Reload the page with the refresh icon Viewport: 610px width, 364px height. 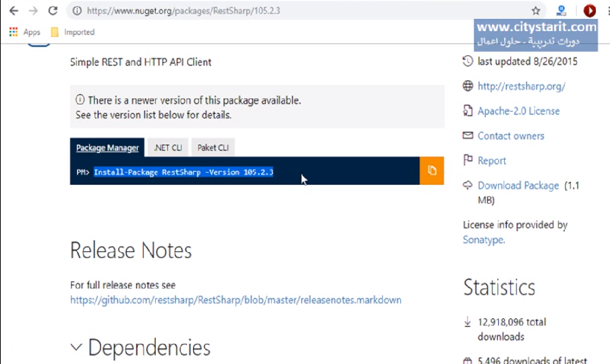53,11
